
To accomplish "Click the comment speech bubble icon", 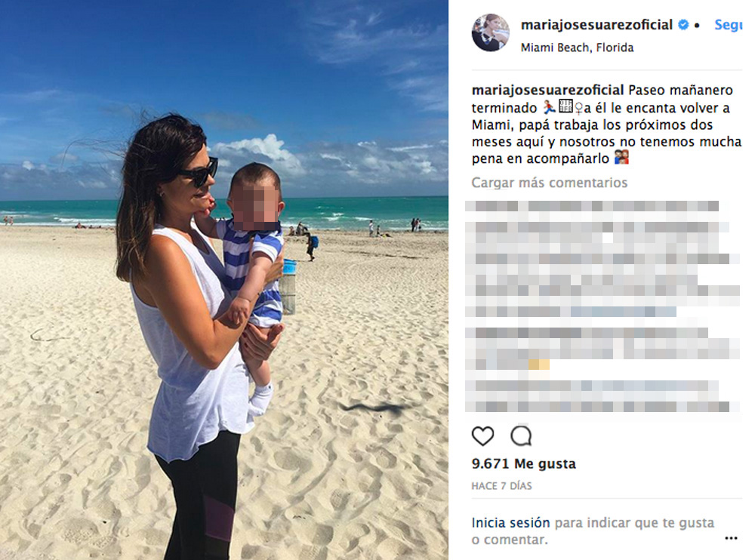I will coord(521,436).
